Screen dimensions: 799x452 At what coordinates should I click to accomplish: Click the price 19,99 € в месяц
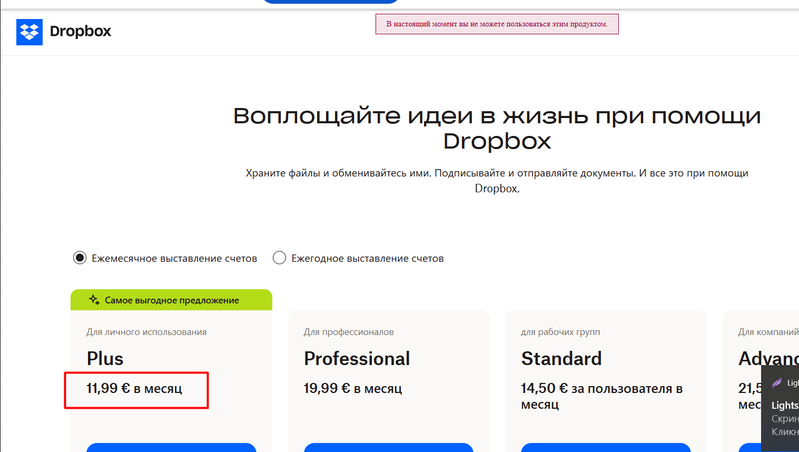point(353,388)
